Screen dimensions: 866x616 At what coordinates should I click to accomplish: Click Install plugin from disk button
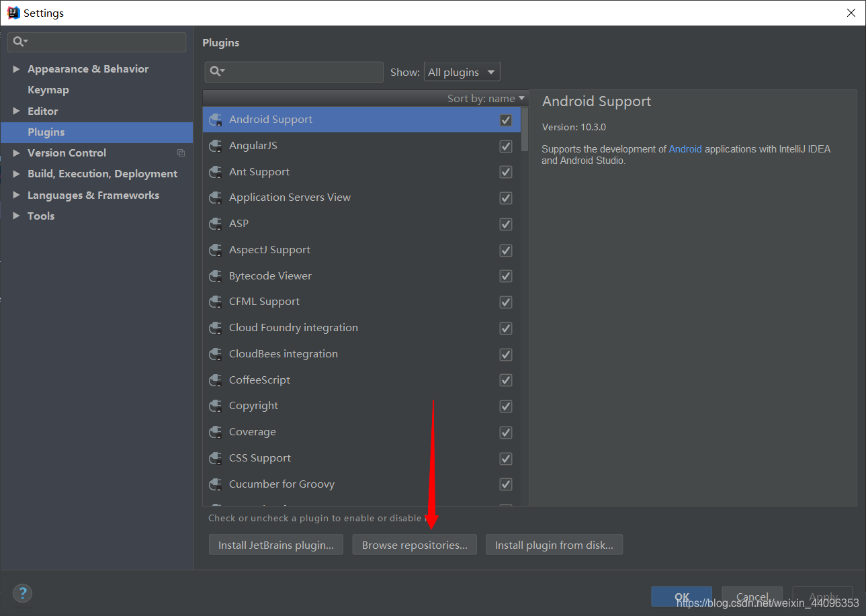pos(554,545)
